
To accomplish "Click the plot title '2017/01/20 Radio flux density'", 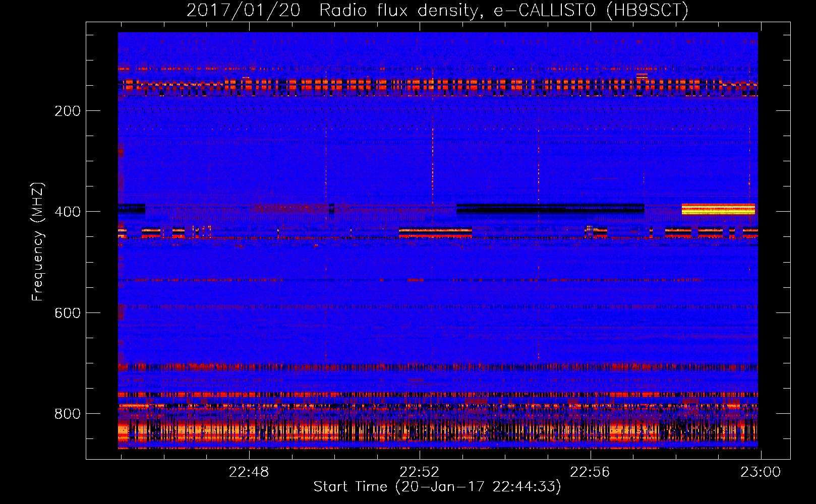I will click(x=332, y=11).
